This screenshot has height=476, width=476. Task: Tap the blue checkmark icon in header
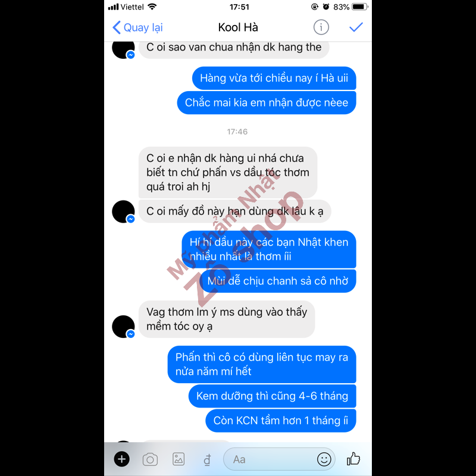click(x=356, y=27)
